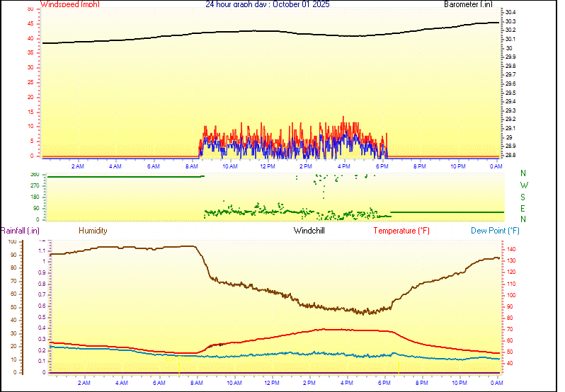Click 8 AM on the windspeed chart axis

(191, 166)
